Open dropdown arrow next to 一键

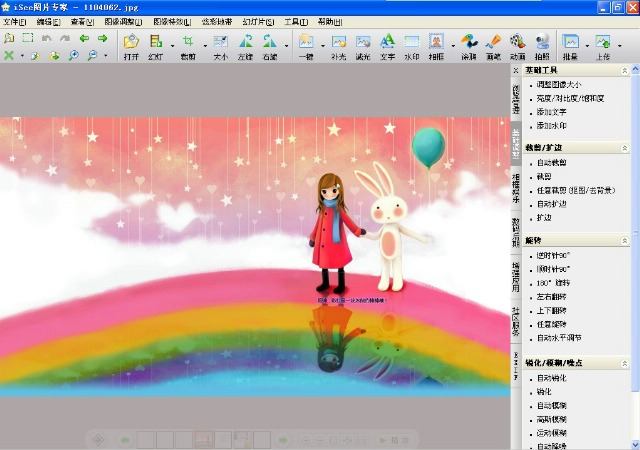tap(322, 46)
